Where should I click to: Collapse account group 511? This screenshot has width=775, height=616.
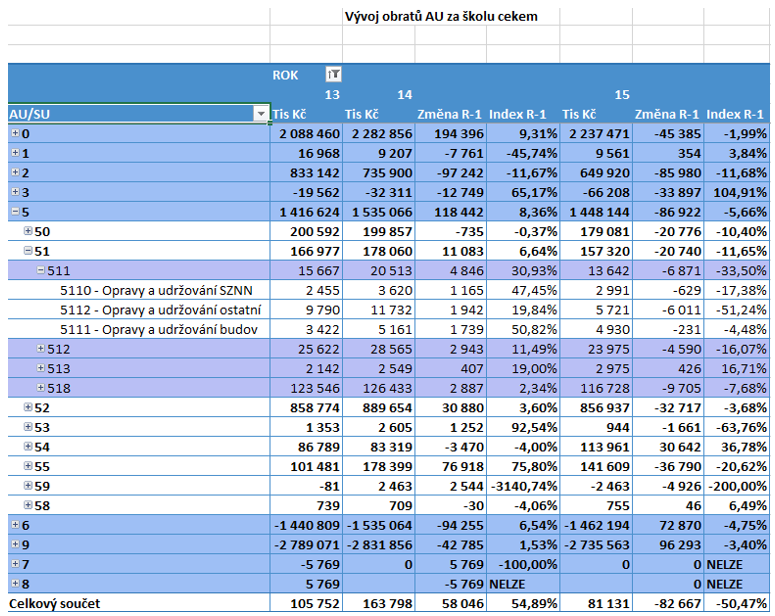41,270
